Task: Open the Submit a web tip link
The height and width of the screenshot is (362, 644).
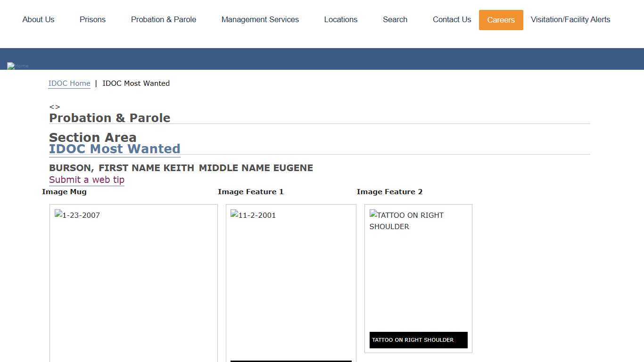Action: (87, 180)
